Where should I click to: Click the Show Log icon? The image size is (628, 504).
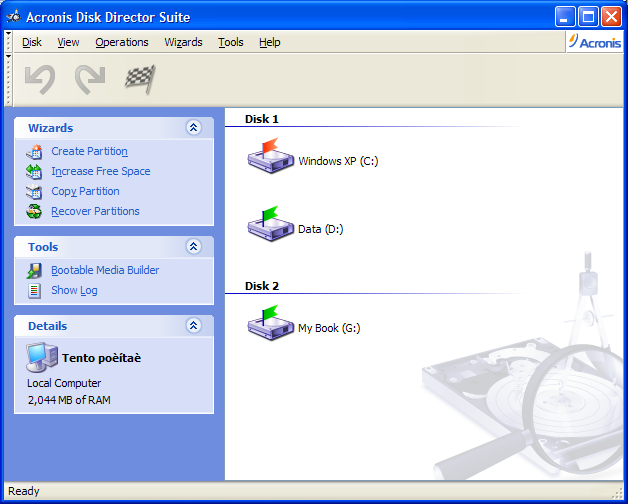(34, 291)
